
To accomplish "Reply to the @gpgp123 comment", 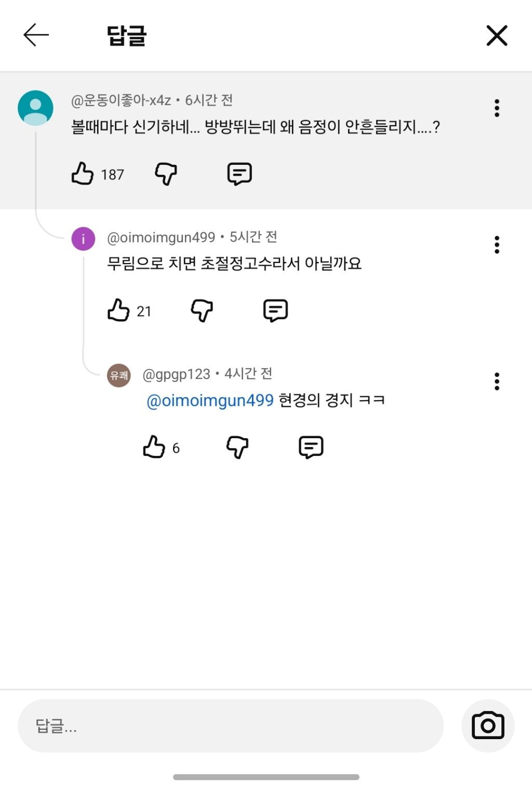I will point(311,447).
